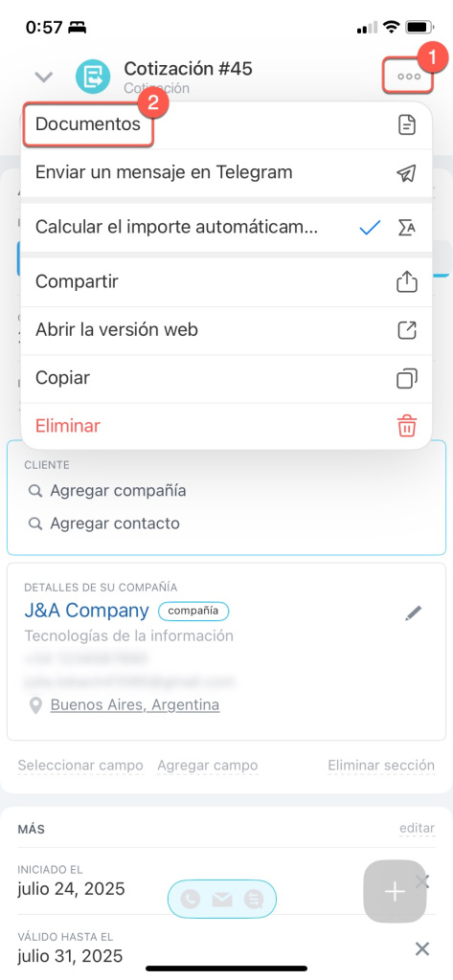Select Documentos from the menu
Viewport: 453px width, 980px height.
(87, 123)
